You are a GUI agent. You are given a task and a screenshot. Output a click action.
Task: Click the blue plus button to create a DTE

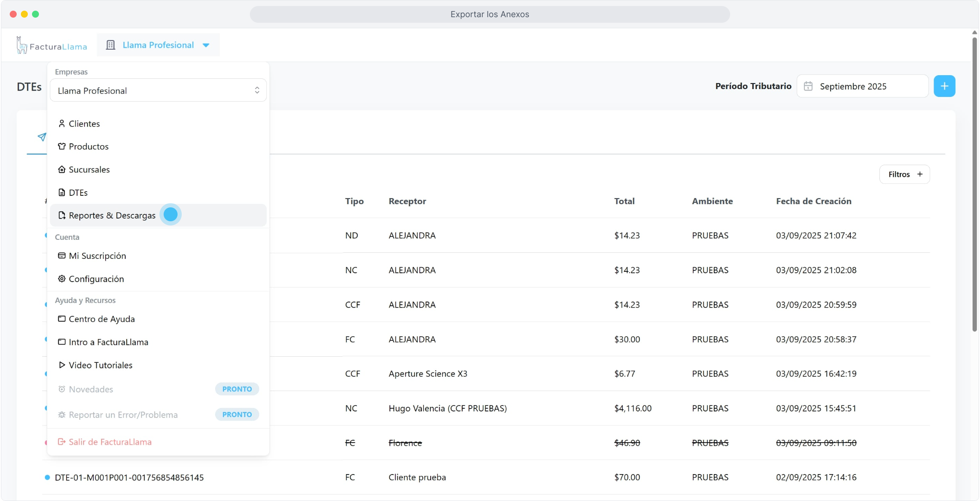tap(944, 86)
